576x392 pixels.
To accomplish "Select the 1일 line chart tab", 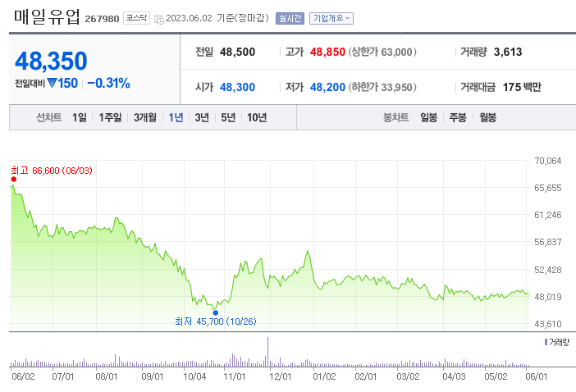I will 80,117.
